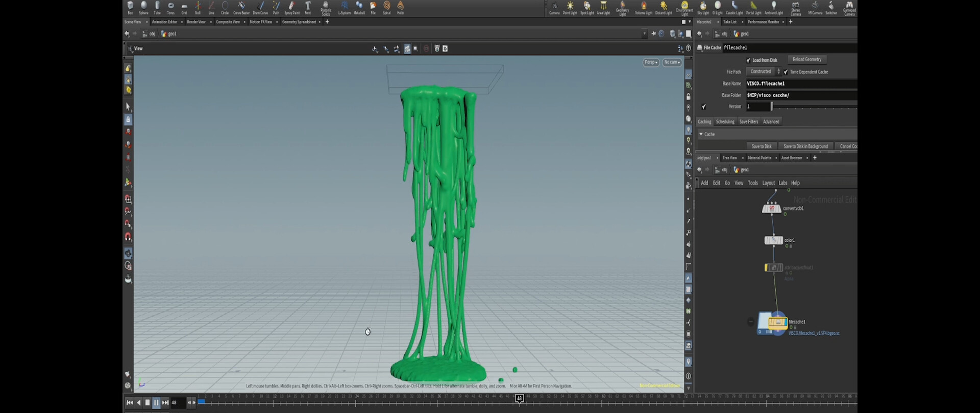This screenshot has width=980, height=413.
Task: Add a Point Light from the shelf
Action: coord(570,7)
